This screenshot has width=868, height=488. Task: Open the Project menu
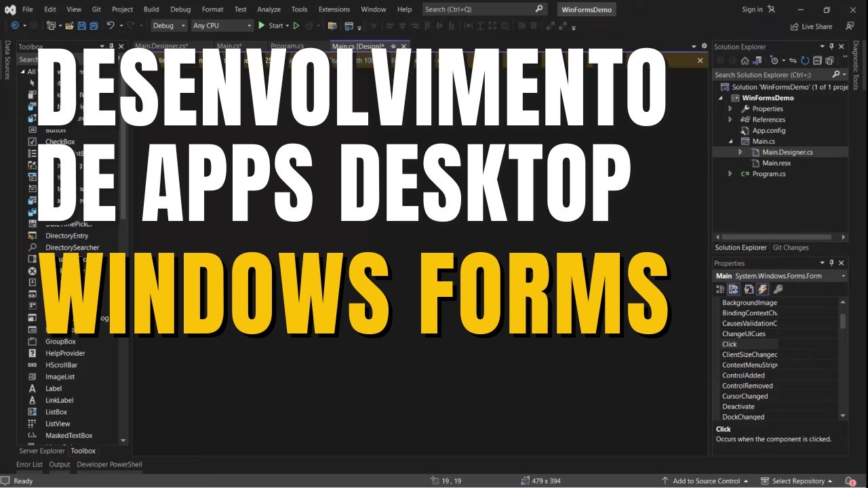click(122, 9)
